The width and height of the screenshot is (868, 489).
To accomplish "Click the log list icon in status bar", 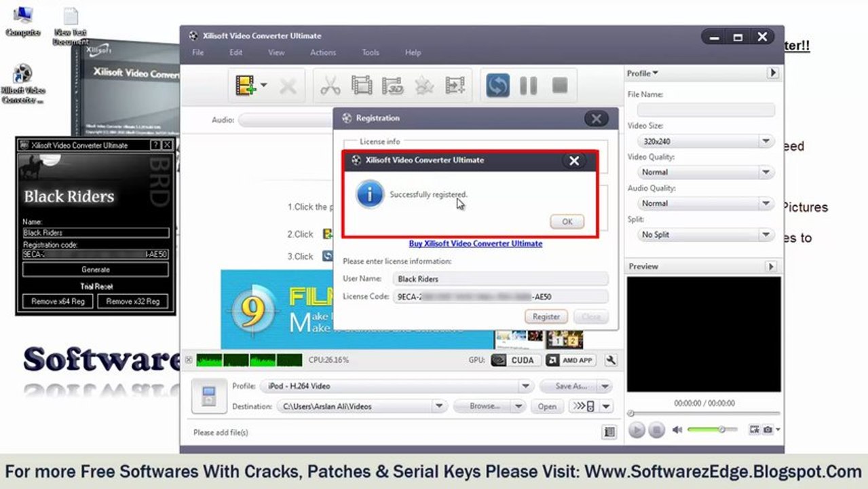I will click(609, 432).
